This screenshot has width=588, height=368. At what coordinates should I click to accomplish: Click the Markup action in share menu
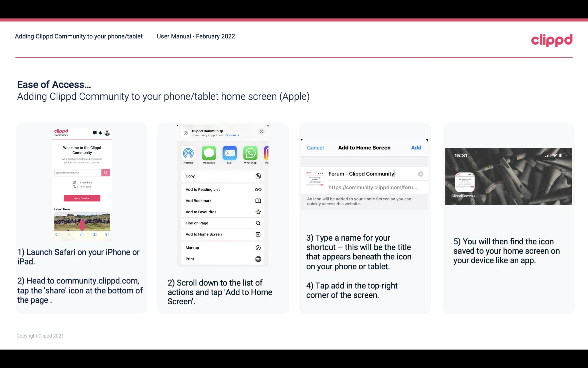click(222, 247)
